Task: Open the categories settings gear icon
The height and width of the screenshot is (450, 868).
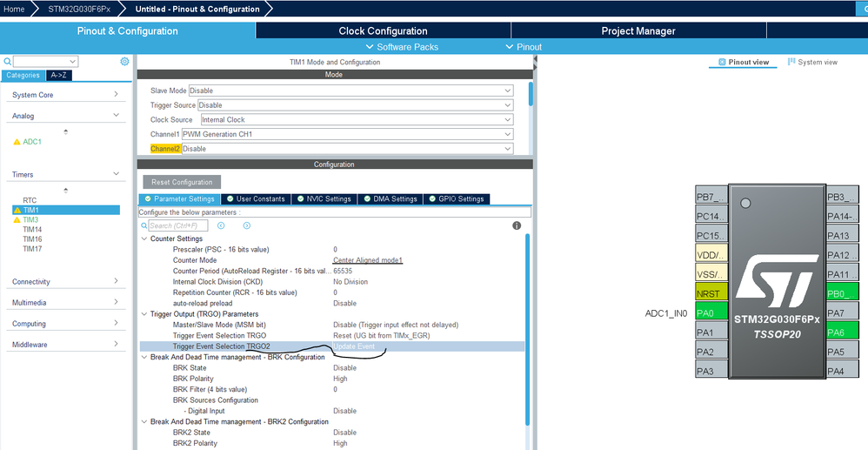Action: click(x=124, y=62)
